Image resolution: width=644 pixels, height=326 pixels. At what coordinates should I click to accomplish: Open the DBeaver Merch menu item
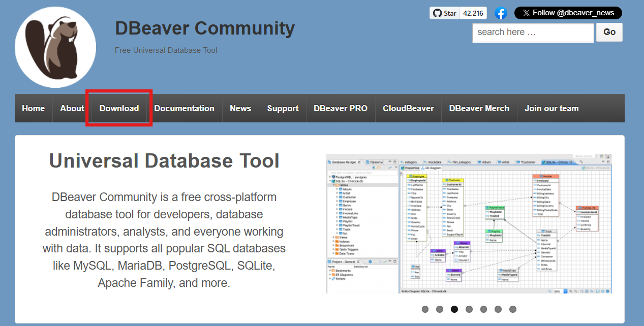pos(479,108)
